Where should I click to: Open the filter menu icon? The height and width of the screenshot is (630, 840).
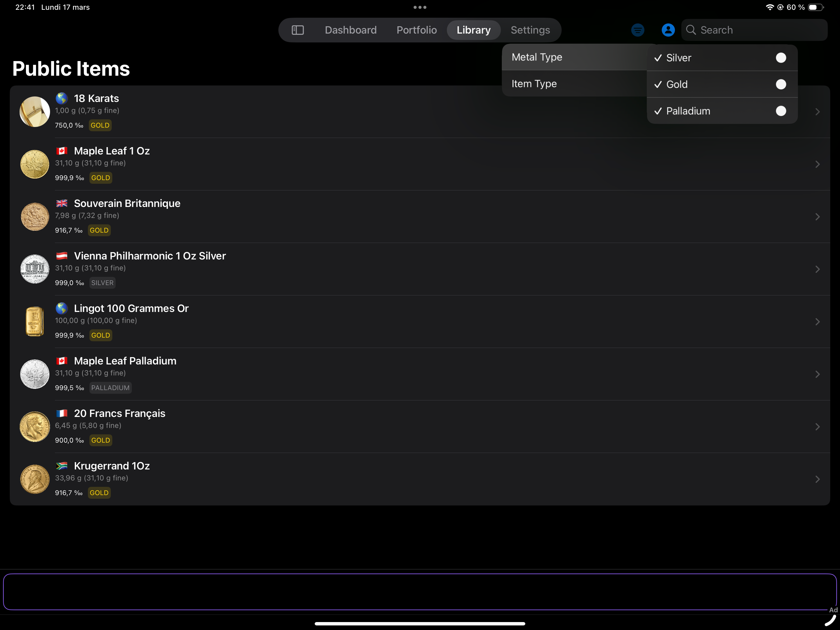[638, 30]
